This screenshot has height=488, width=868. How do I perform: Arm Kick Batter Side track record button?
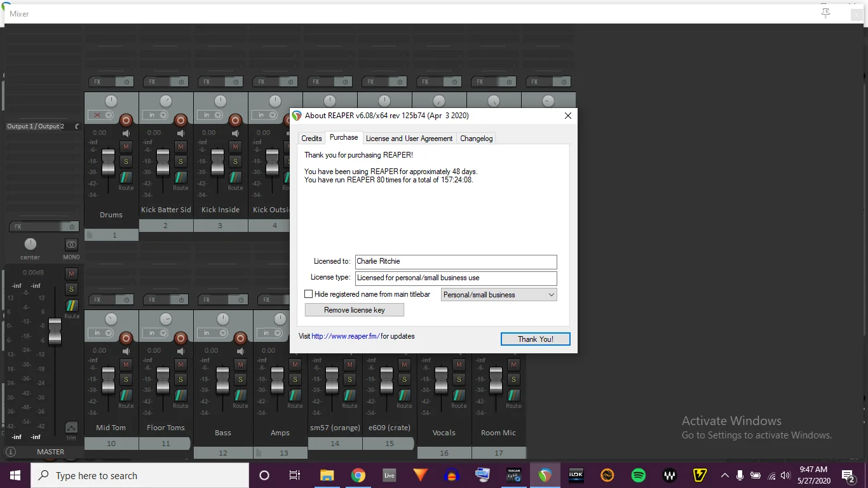tap(180, 119)
